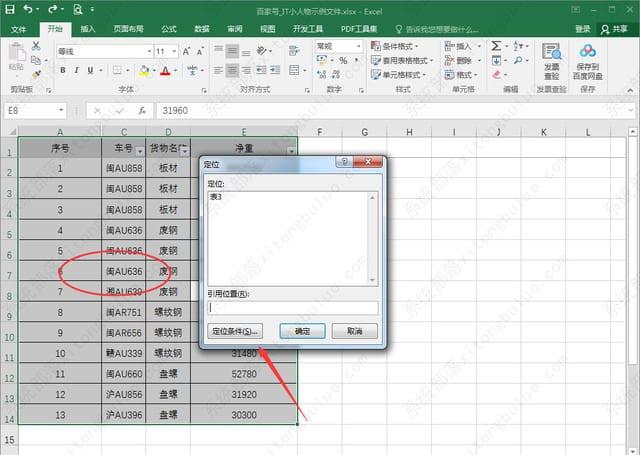Click the invoice check (发票查验) icon
This screenshot has height=455, width=640.
click(551, 51)
